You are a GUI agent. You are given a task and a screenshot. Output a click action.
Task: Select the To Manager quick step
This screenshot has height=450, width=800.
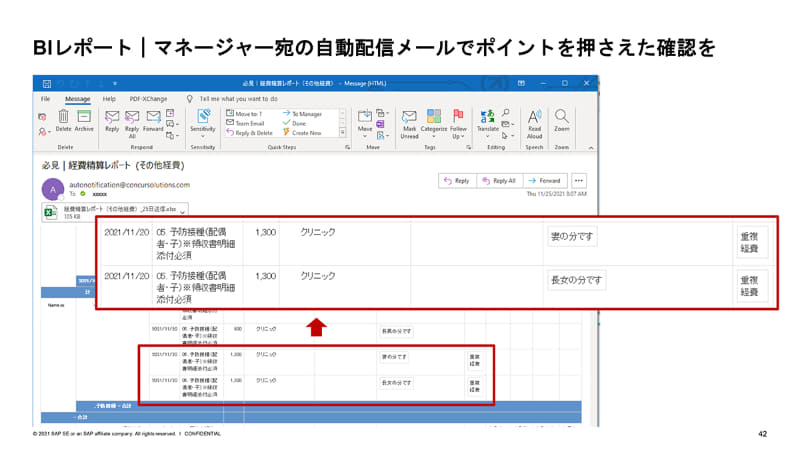click(x=303, y=114)
